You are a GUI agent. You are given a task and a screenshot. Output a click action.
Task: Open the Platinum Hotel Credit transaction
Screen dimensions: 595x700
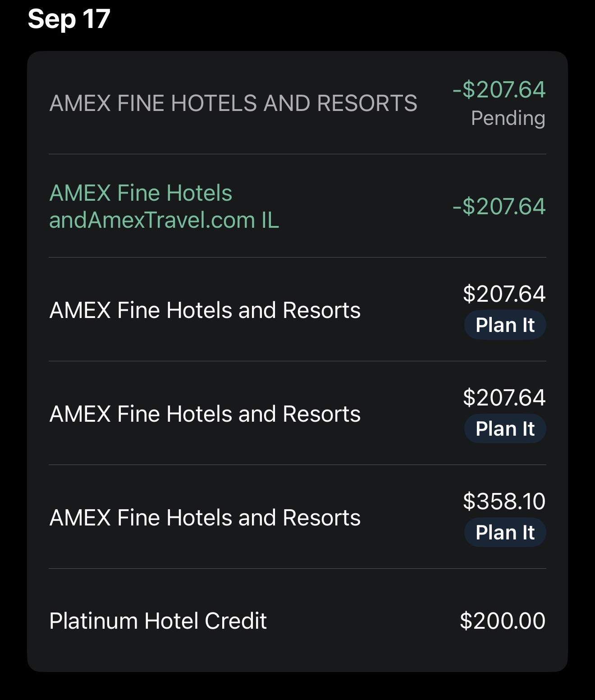(x=158, y=621)
